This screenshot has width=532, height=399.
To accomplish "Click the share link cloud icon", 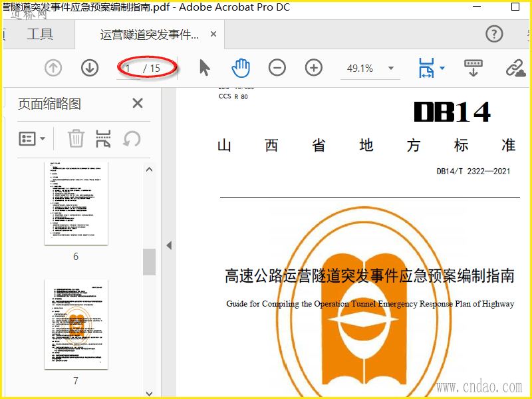I will tap(516, 68).
